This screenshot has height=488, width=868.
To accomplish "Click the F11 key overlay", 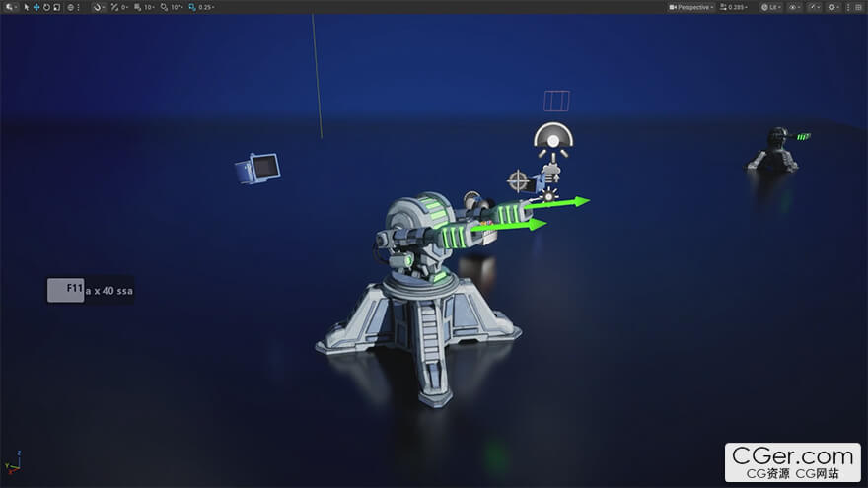I will (65, 290).
